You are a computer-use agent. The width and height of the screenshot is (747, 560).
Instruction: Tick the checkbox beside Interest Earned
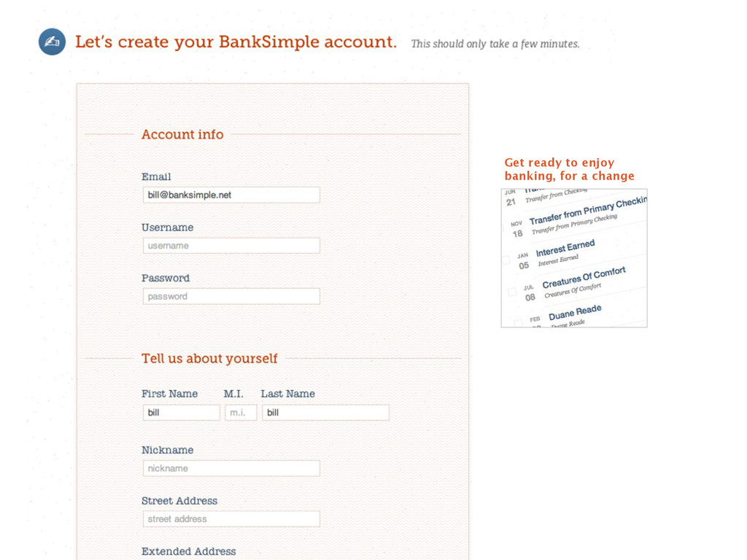(x=506, y=260)
